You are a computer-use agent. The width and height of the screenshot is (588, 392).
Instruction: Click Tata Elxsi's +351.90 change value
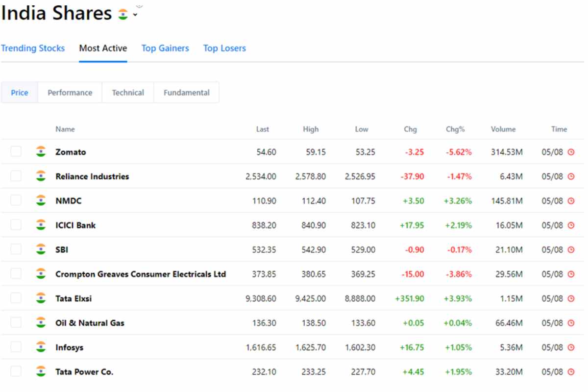coord(410,298)
